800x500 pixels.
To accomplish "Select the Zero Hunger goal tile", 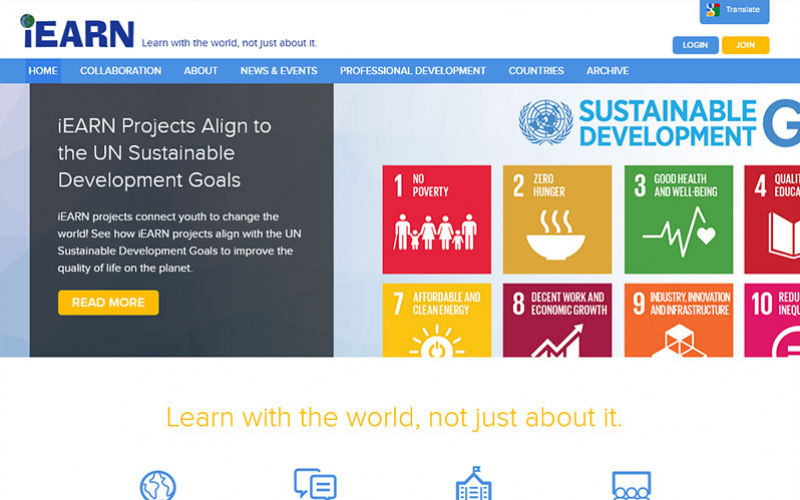I will click(x=557, y=219).
